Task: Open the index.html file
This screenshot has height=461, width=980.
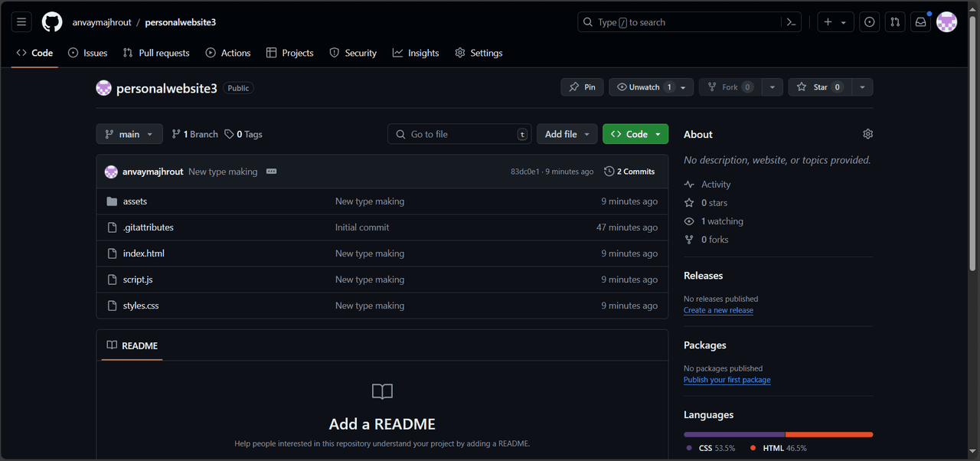Action: tap(143, 253)
